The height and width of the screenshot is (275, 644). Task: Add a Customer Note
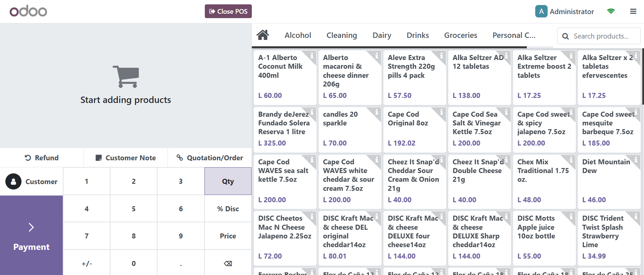pyautogui.click(x=126, y=158)
